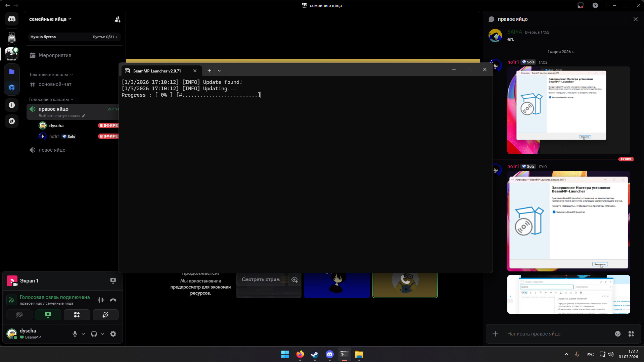Open the discover servers compass icon
Viewport: 644px width, 362px height.
coord(12,121)
